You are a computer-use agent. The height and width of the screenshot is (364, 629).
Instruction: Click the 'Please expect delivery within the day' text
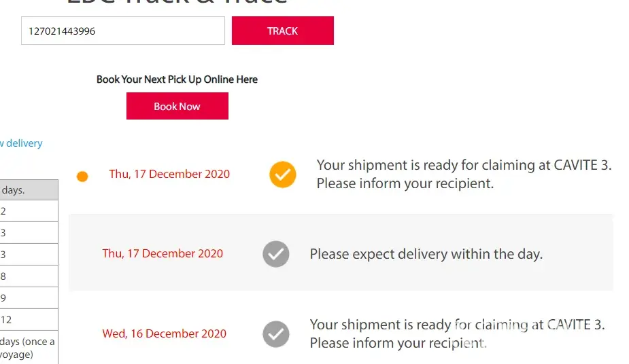[426, 255]
